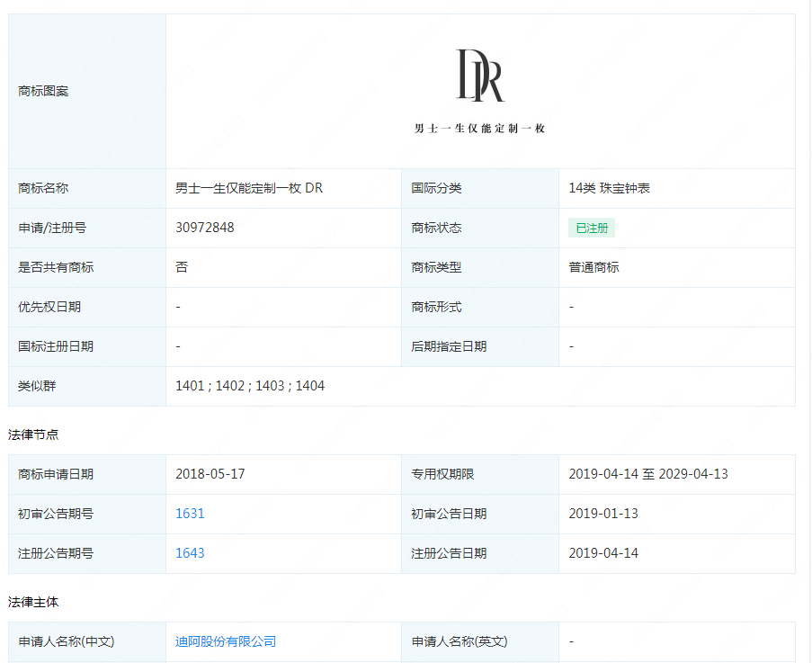Click the 注册公告日期 label
812x663 pixels.
point(449,553)
